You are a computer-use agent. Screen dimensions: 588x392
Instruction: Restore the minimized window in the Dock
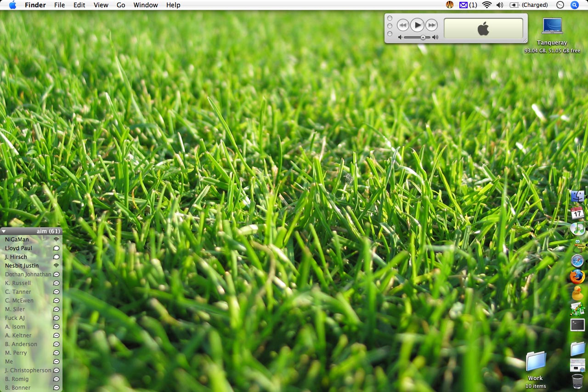[x=577, y=365]
